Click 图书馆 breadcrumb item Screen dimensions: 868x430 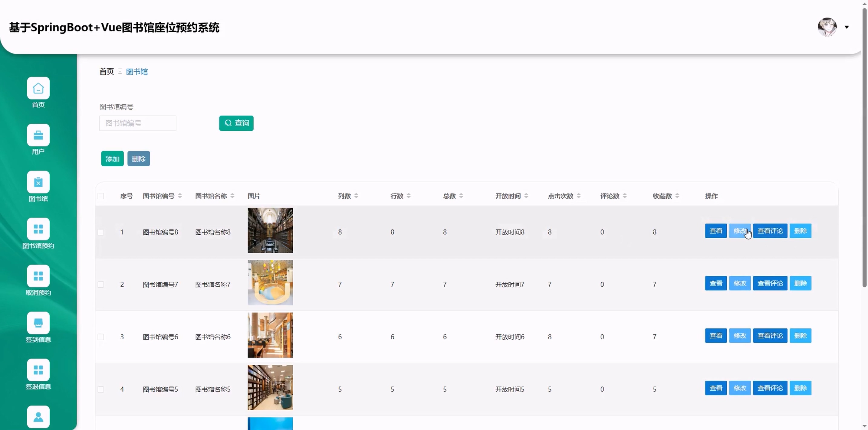(137, 71)
